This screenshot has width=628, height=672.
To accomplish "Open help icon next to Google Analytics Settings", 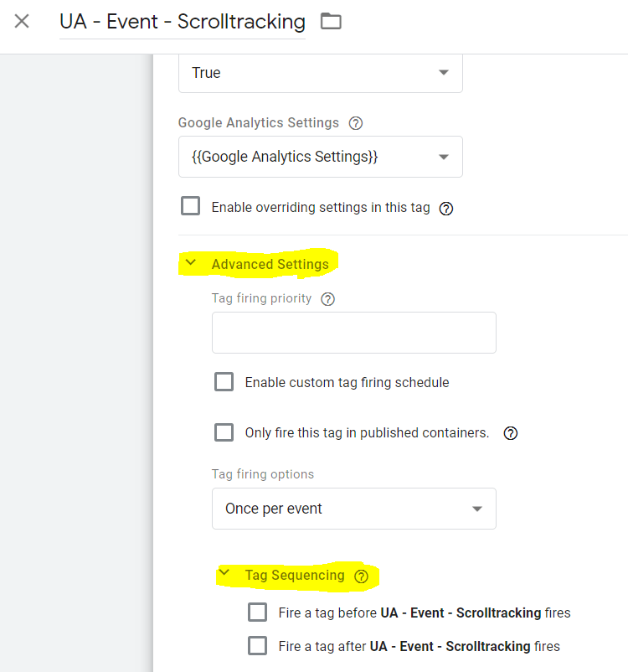I will [355, 123].
